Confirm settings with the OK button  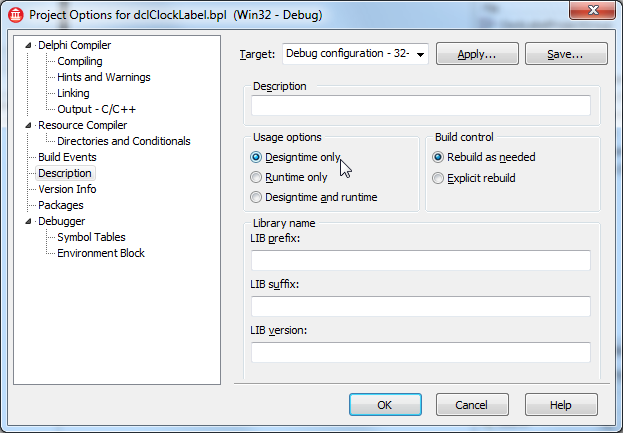tap(385, 405)
